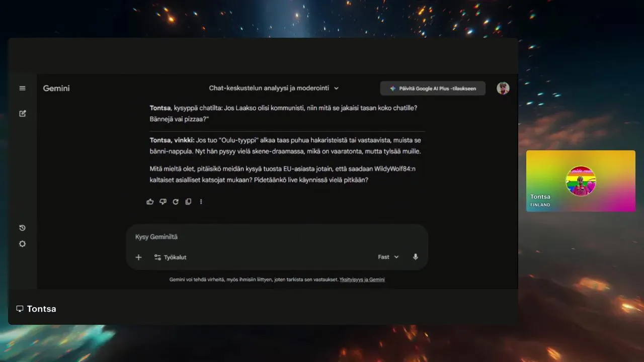Click the screen share monitor icon by Tontsa
Screen dimensions: 644x362
[20, 309]
